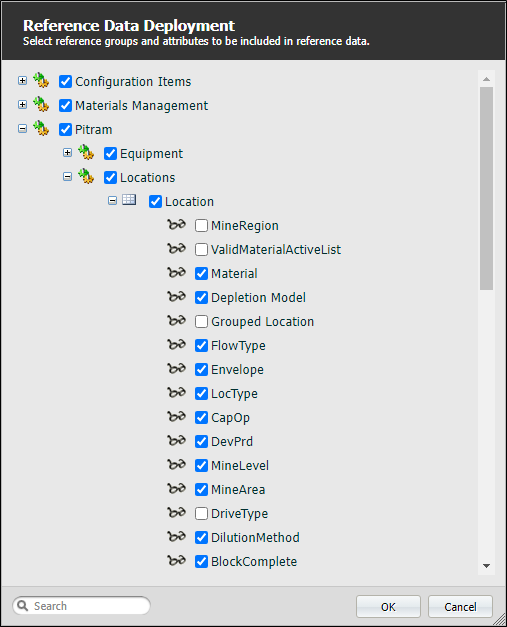The image size is (507, 627).
Task: Click the glasses icon beside Depletion Model
Action: (176, 297)
